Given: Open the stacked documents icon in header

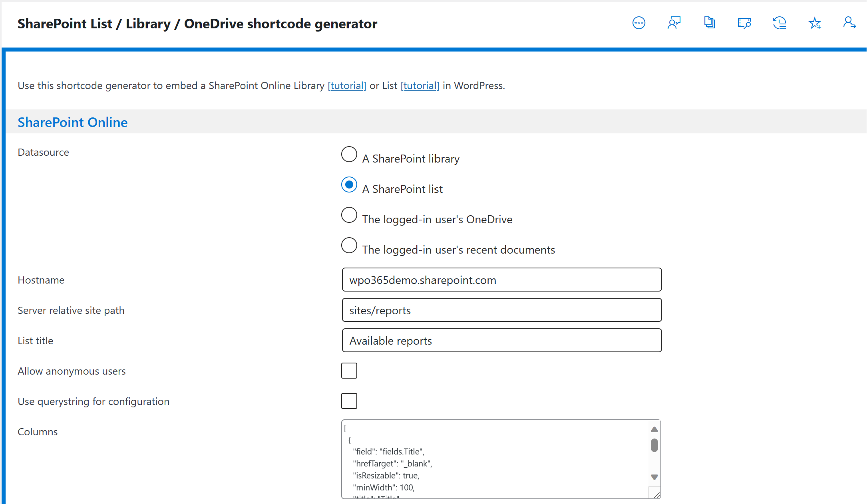Looking at the screenshot, I should tap(709, 23).
